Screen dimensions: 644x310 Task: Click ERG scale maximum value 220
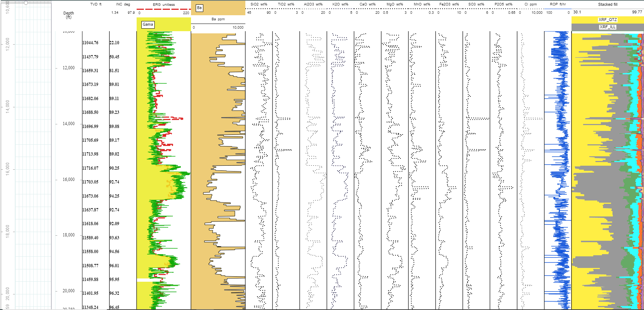(x=186, y=13)
